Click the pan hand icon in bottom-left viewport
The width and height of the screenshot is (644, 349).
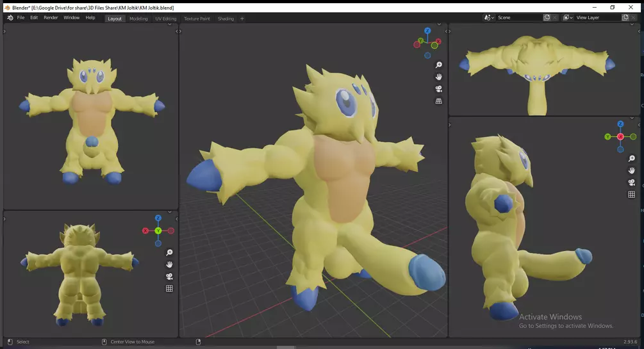pos(170,264)
